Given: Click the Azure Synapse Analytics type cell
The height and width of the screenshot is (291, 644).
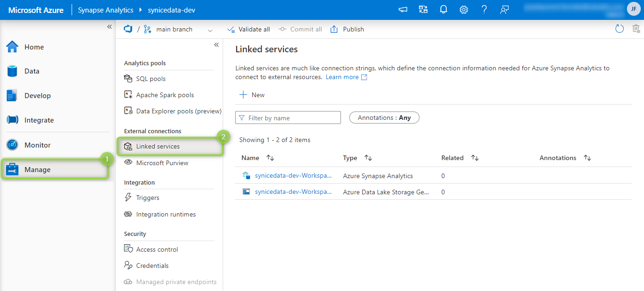Looking at the screenshot, I should (378, 176).
